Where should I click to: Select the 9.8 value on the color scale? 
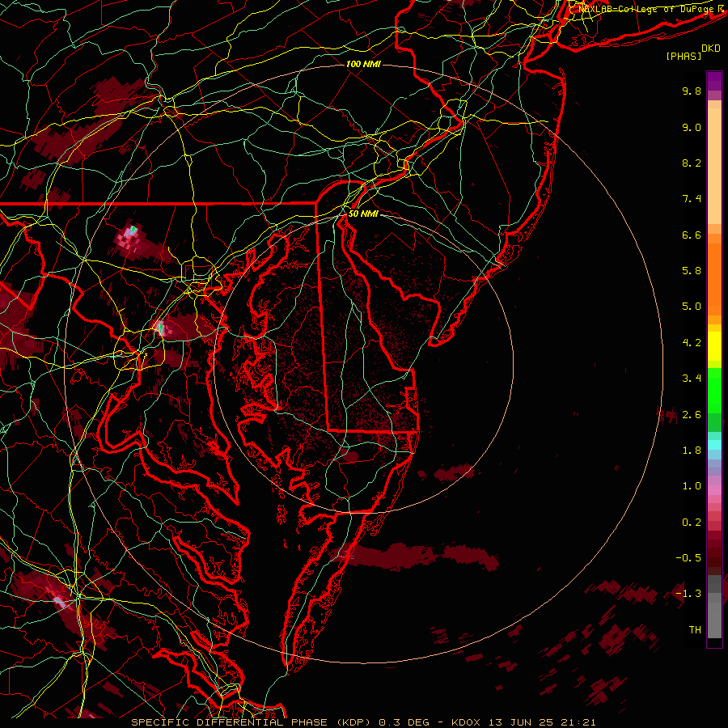click(x=692, y=91)
